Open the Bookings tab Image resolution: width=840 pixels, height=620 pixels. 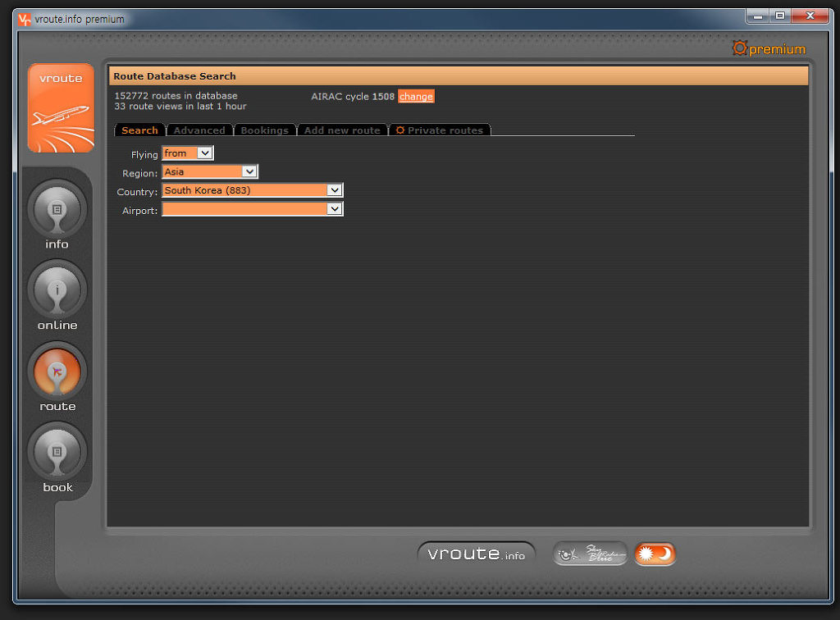tap(265, 130)
